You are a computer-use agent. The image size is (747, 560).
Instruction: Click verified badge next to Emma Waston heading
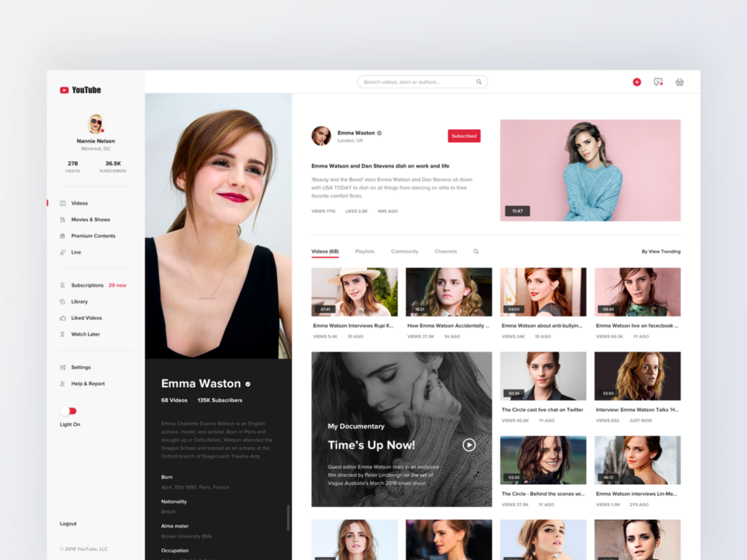tap(248, 384)
